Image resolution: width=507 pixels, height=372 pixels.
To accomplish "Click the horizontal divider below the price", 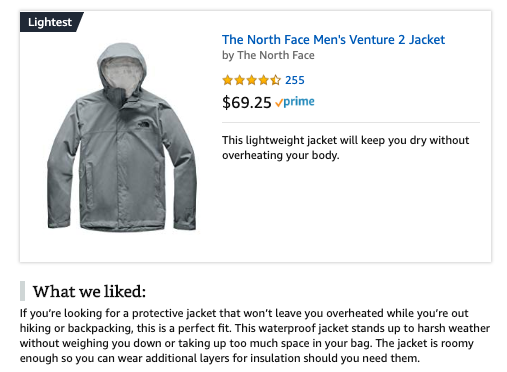I will pos(351,123).
